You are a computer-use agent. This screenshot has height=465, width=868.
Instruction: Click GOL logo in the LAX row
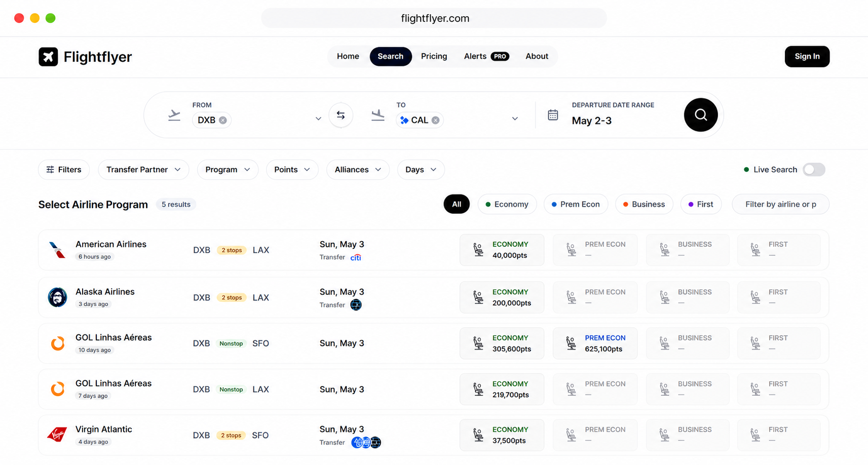point(58,389)
